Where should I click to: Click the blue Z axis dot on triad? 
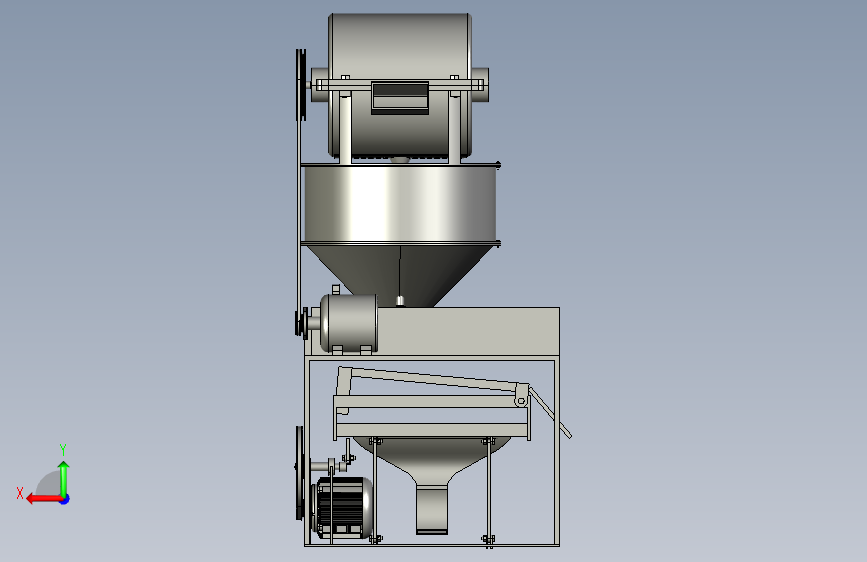pos(65,499)
